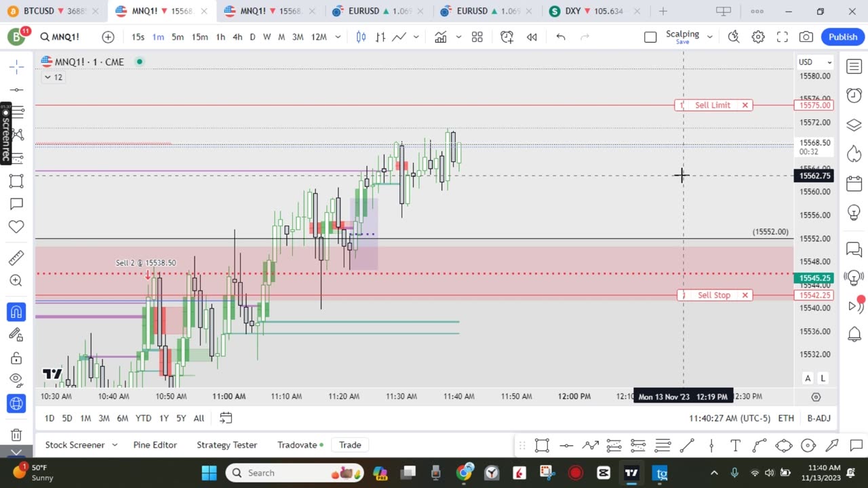
Task: Undo the last chart action
Action: point(561,37)
